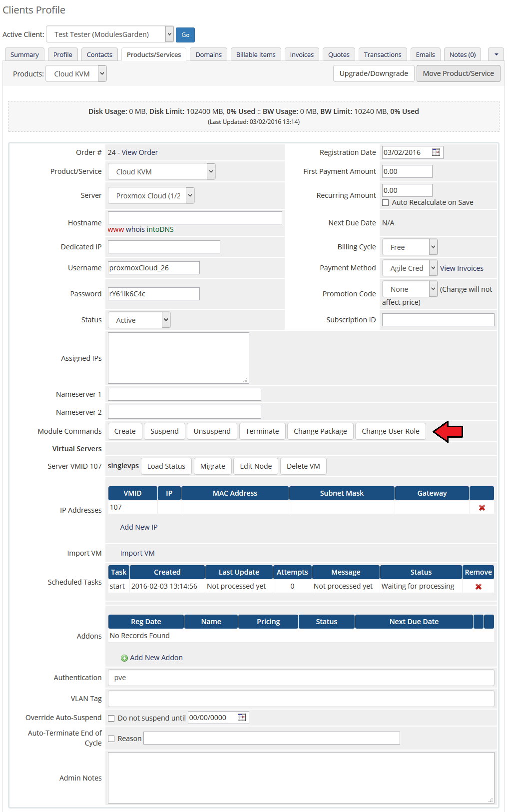Screen dimensions: 508x812
Task: Open the Override Auto-Suspend date calendar icon
Action: pyautogui.click(x=242, y=718)
